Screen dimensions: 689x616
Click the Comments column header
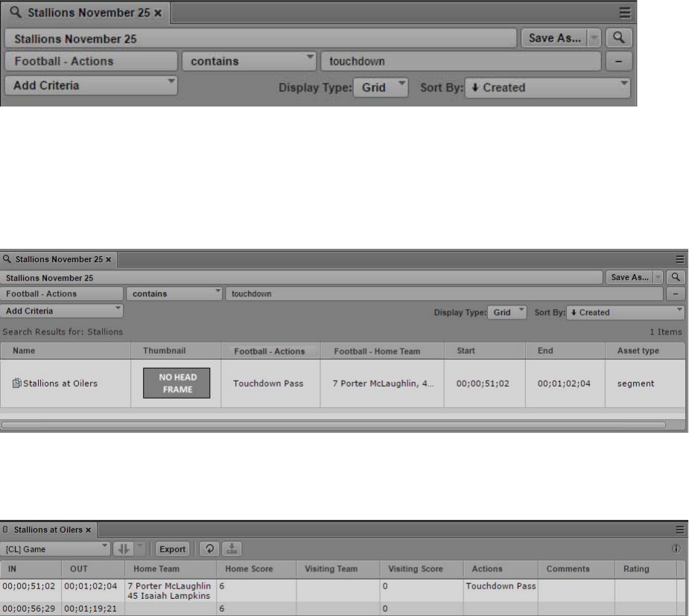[576, 569]
